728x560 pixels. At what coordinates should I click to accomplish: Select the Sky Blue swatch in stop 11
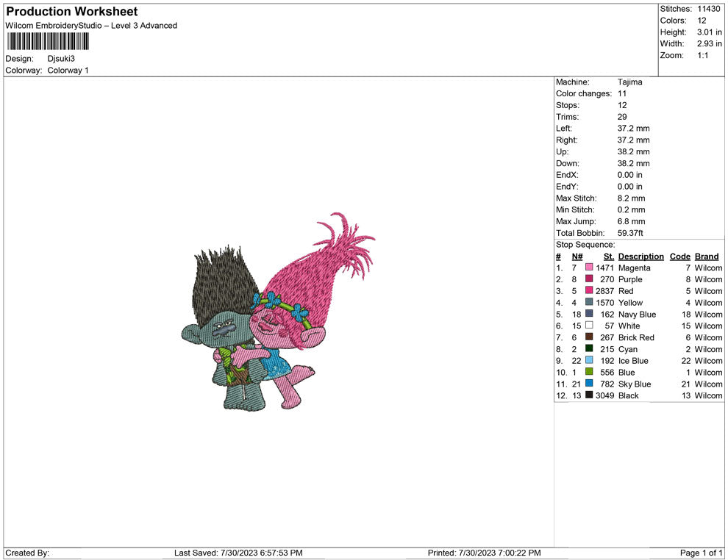589,383
